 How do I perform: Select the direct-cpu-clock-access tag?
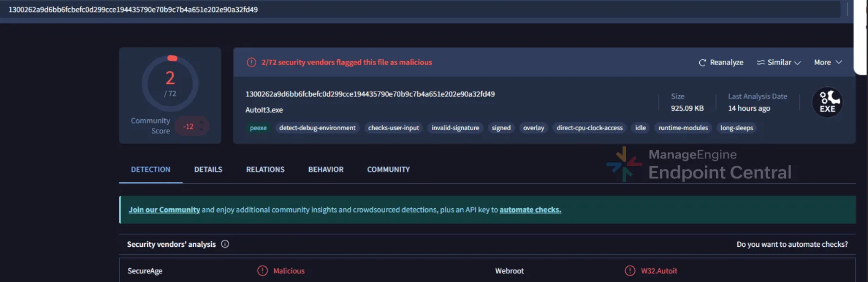(x=590, y=128)
